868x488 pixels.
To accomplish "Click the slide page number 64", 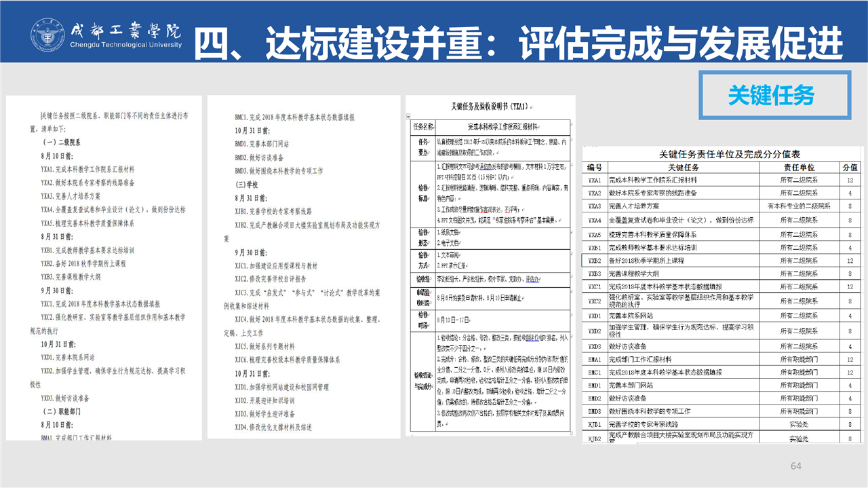I will click(x=796, y=466).
